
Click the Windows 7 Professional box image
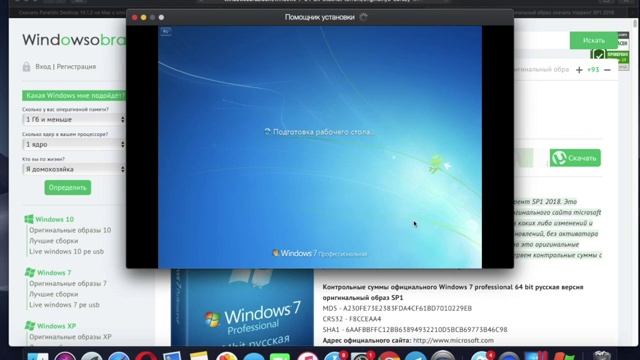pyautogui.click(x=242, y=307)
